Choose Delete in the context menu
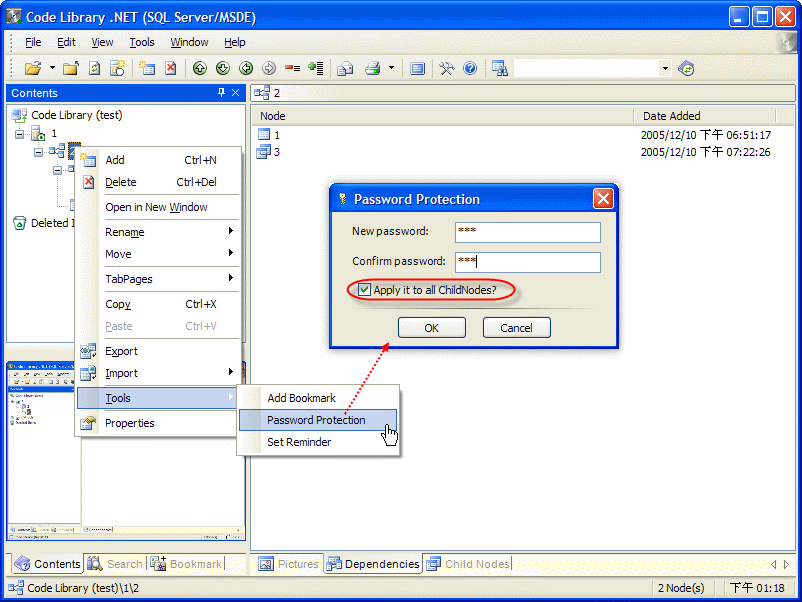 tap(159, 182)
